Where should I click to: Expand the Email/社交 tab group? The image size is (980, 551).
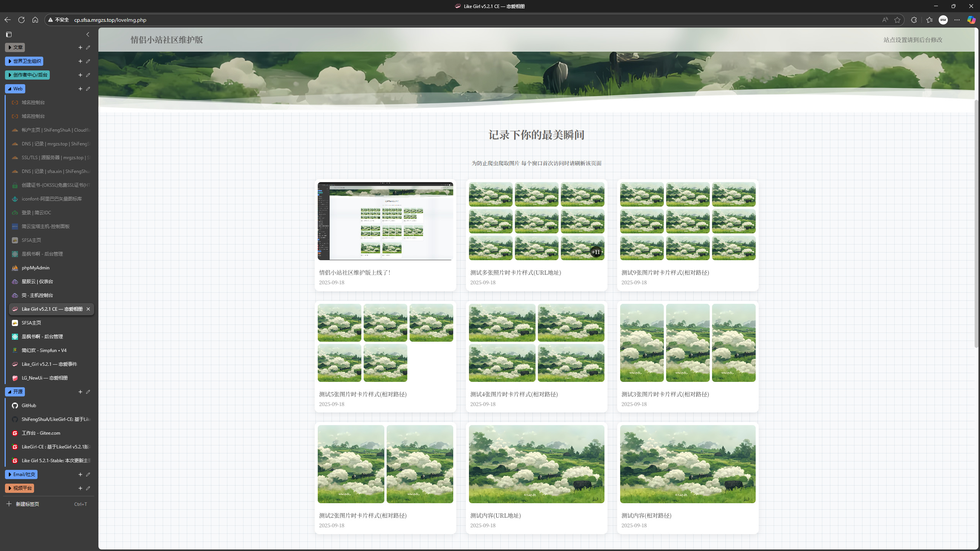[21, 474]
